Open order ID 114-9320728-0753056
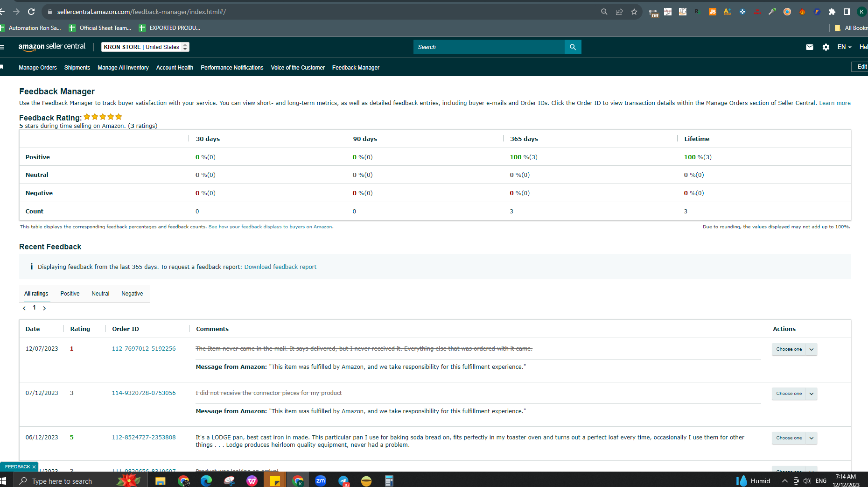The width and height of the screenshot is (868, 487). pos(144,393)
